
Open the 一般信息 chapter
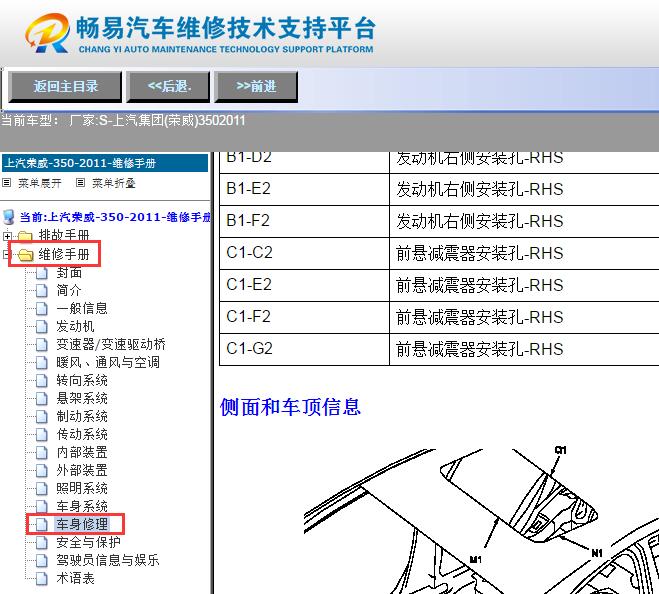82,309
